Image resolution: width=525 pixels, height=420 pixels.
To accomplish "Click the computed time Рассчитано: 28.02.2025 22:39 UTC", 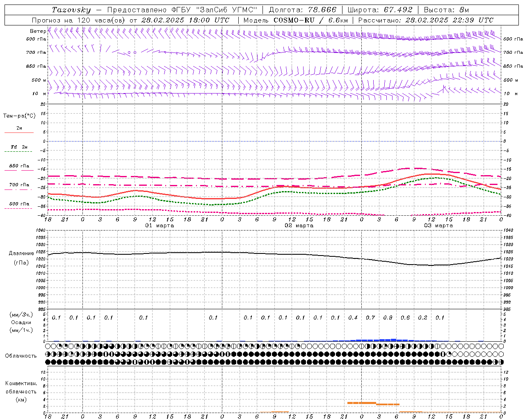I will click(x=426, y=20).
